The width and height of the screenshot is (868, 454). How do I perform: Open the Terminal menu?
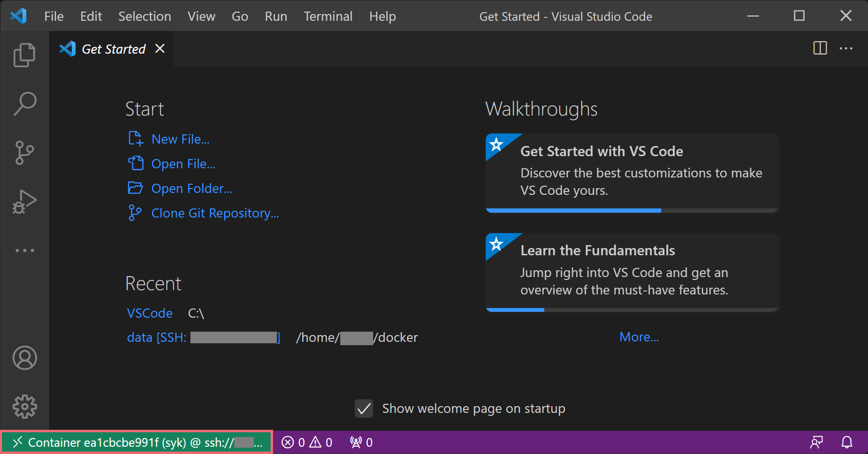click(x=328, y=16)
